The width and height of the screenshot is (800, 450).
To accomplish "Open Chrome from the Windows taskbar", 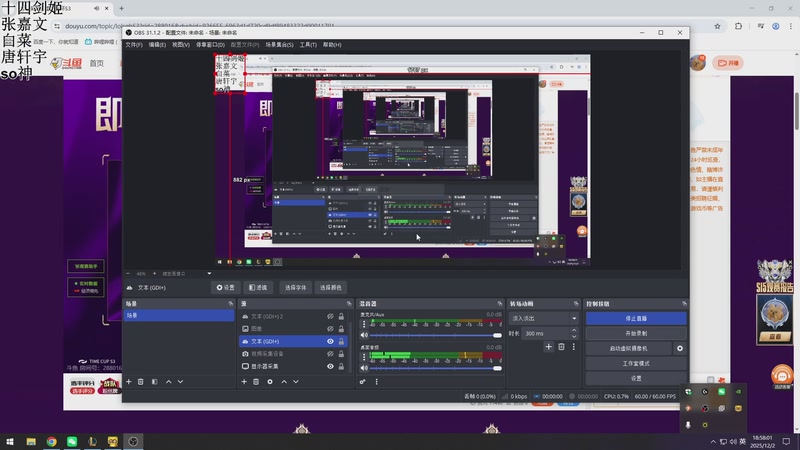I will point(52,441).
